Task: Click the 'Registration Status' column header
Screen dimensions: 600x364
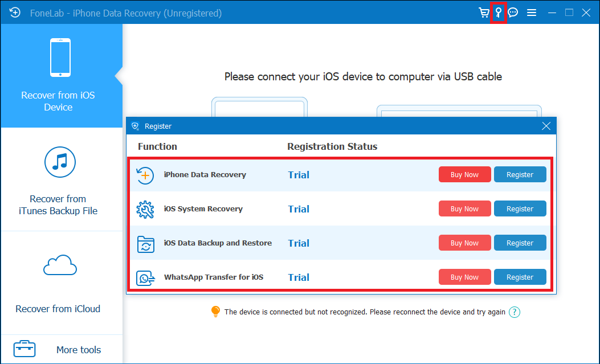Action: coord(332,146)
